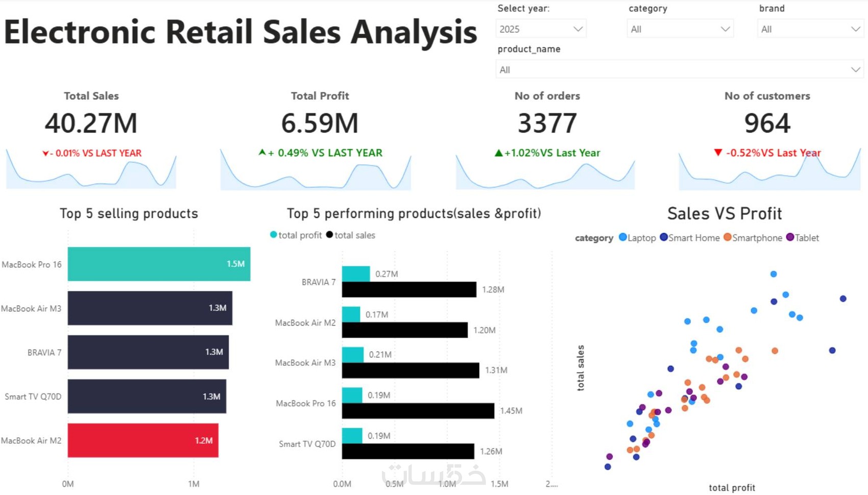Viewport: 868px width, 495px height.
Task: Toggle the total sales legend entry
Action: tap(351, 235)
